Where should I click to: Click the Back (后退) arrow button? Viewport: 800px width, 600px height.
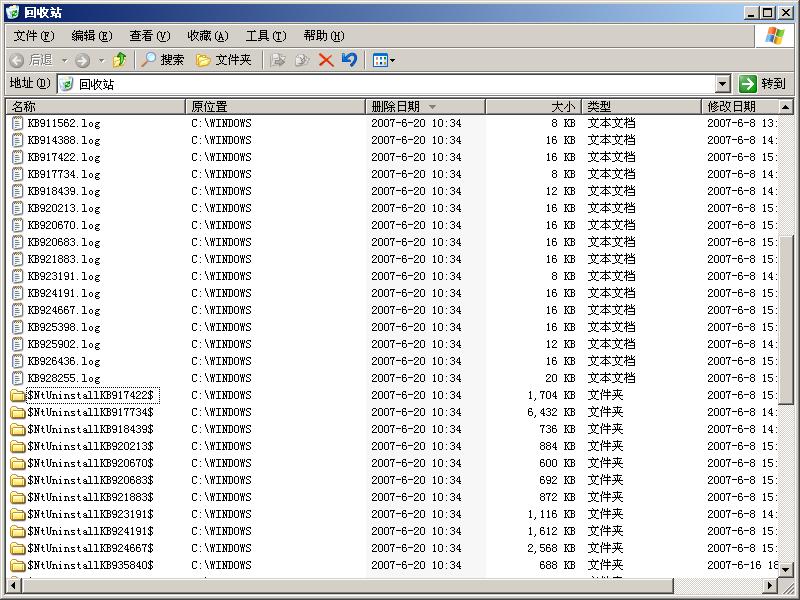[x=30, y=60]
